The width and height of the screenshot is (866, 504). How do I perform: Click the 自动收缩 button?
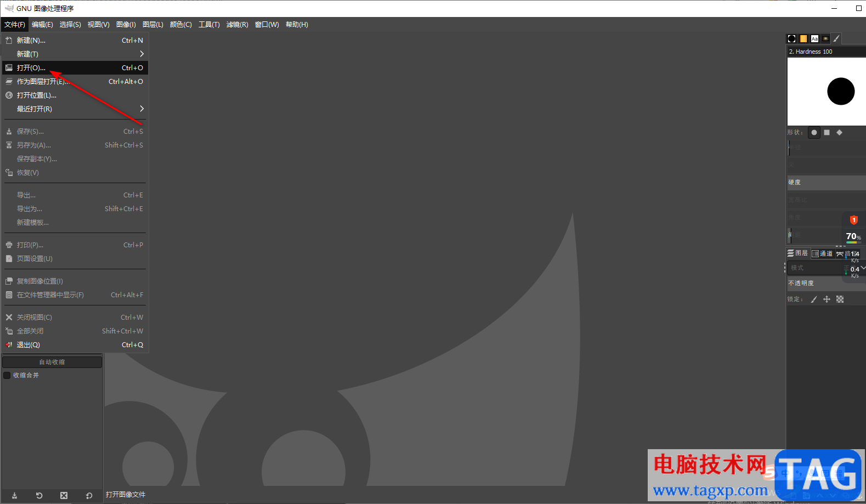[x=52, y=362]
